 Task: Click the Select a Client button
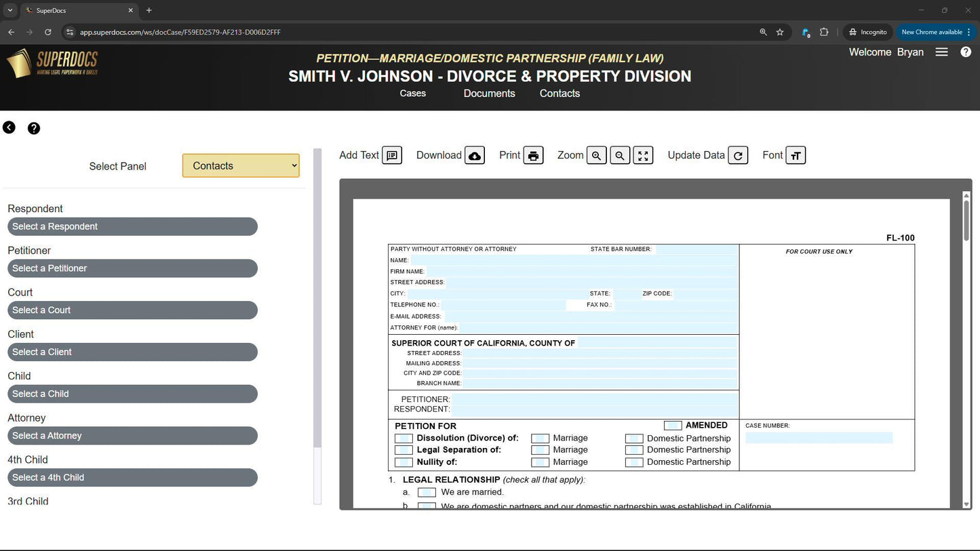click(132, 352)
